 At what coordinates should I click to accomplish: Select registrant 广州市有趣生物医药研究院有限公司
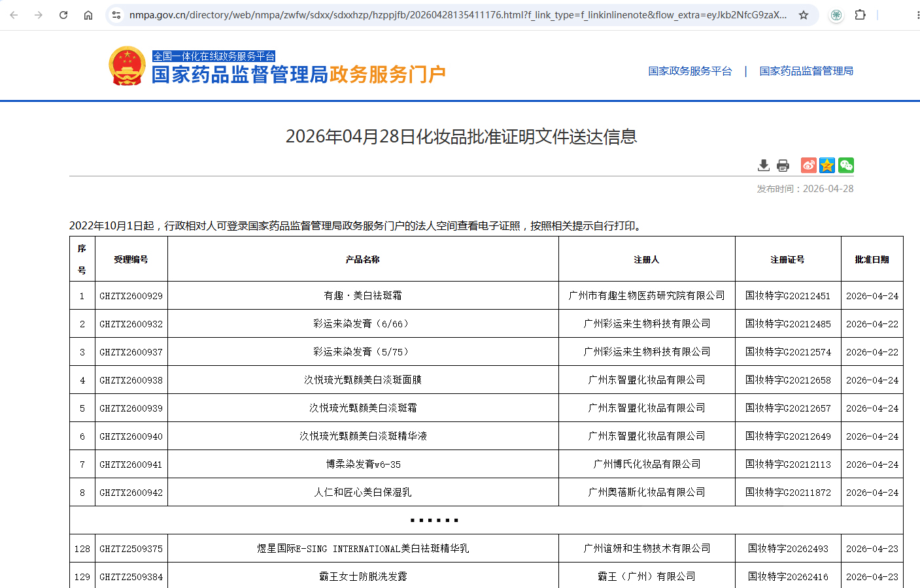click(647, 296)
